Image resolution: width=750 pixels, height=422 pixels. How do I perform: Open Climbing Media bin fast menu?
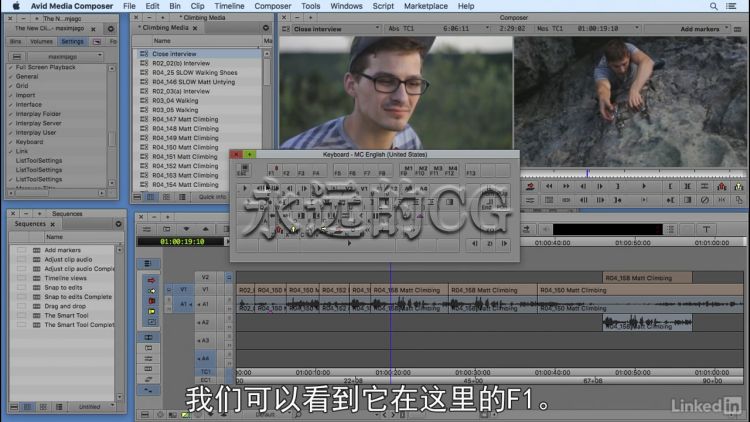(x=265, y=28)
